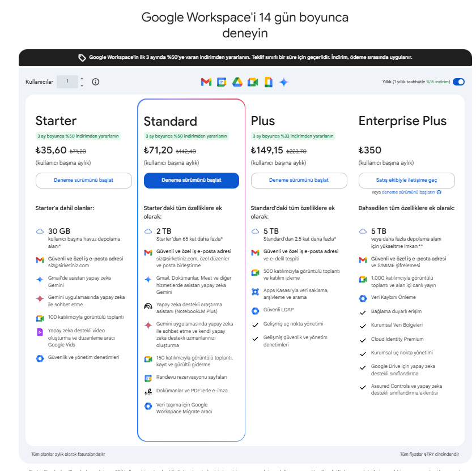Increase user count with the up arrow

(x=82, y=79)
